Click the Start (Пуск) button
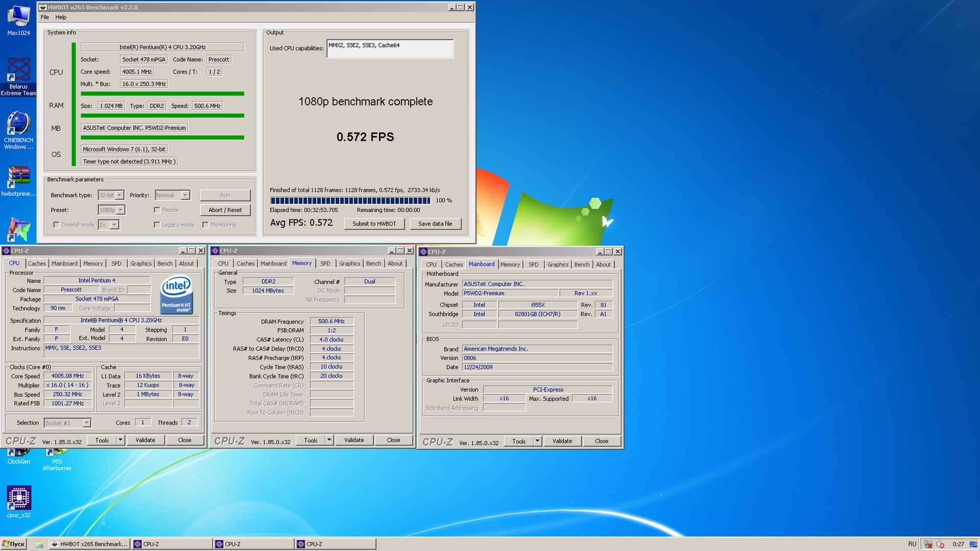Screen dimensions: 980x551 point(13,544)
